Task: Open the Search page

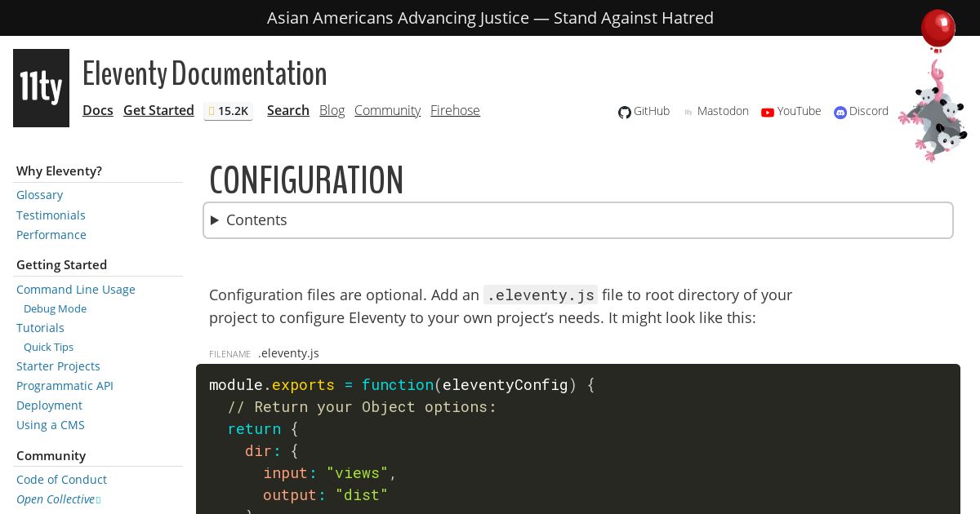Action: [x=287, y=110]
